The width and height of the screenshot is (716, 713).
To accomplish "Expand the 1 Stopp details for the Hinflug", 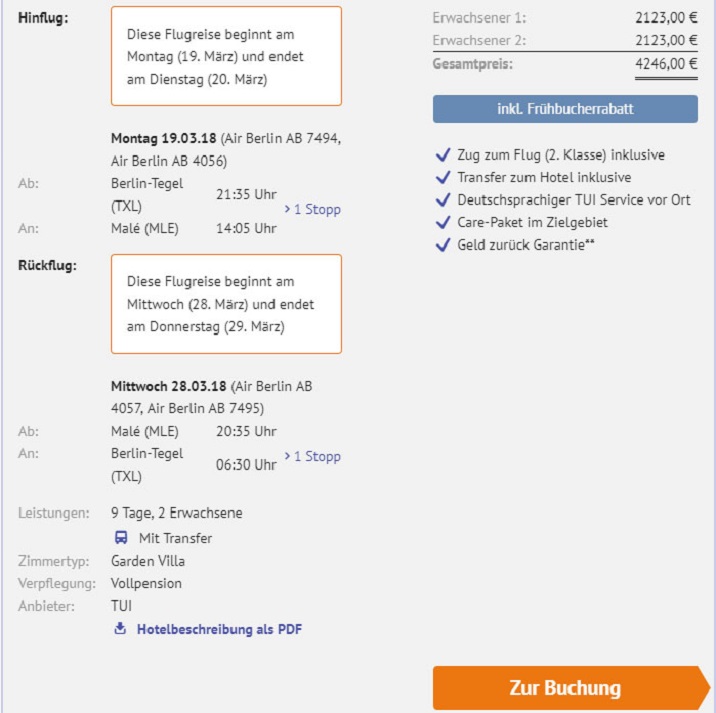I will tap(312, 210).
